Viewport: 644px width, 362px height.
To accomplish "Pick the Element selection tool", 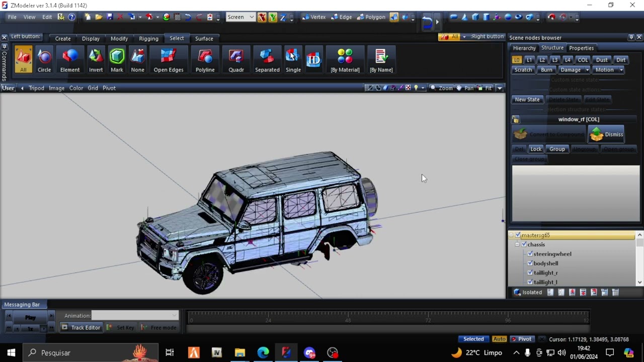I will pyautogui.click(x=70, y=60).
